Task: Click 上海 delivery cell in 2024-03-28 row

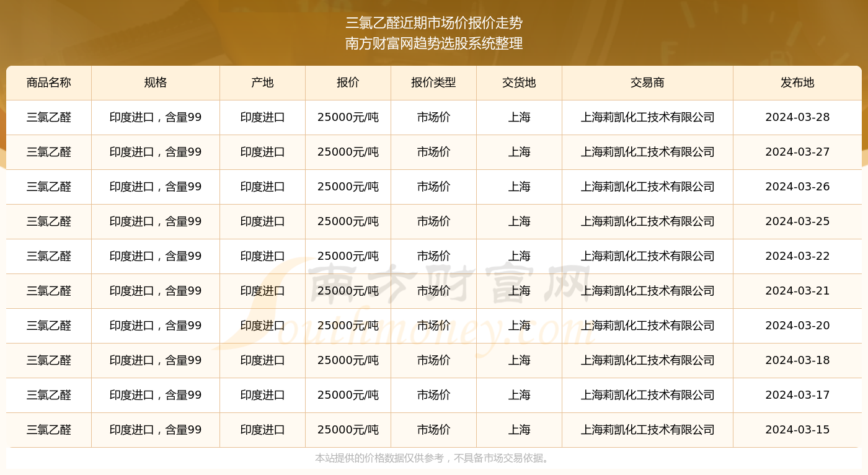Action: [x=519, y=117]
